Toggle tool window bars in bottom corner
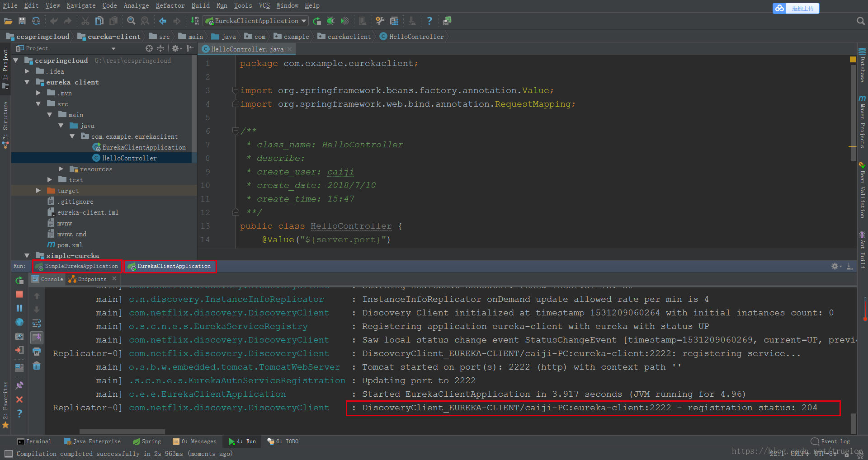This screenshot has width=868, height=460. 8,454
